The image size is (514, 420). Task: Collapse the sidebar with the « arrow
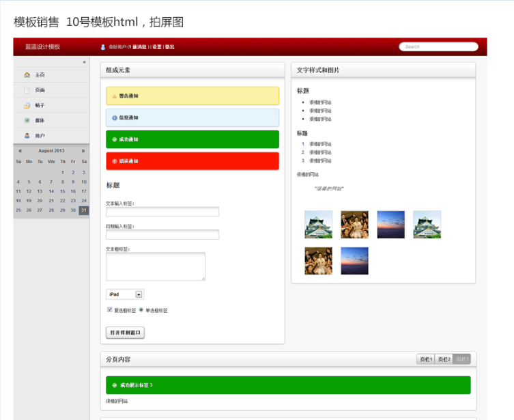84,62
